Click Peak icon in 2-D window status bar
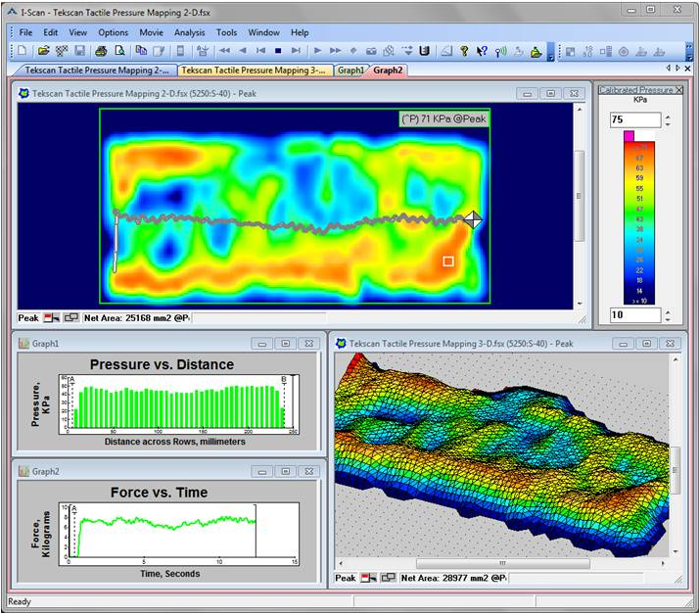700x614 pixels. click(x=52, y=318)
